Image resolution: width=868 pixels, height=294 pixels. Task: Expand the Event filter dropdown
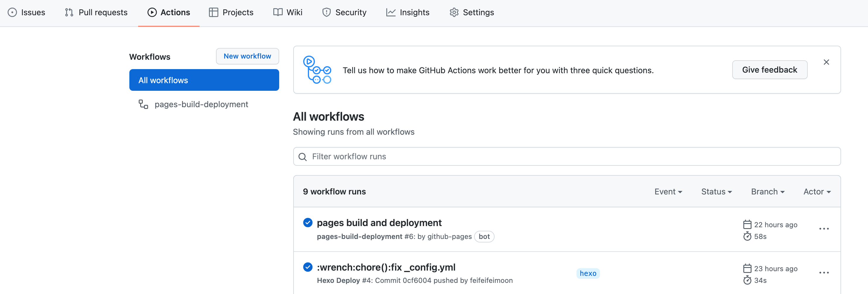point(668,192)
